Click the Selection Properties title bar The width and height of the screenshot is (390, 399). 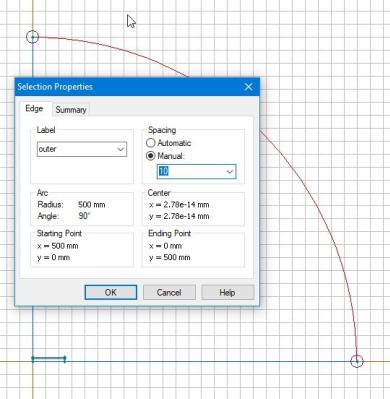tap(127, 87)
